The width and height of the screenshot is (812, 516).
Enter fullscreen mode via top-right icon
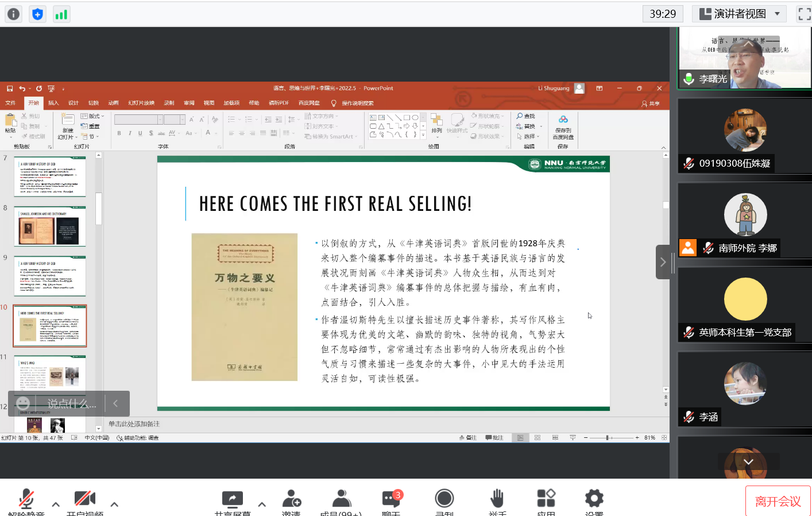pos(805,14)
